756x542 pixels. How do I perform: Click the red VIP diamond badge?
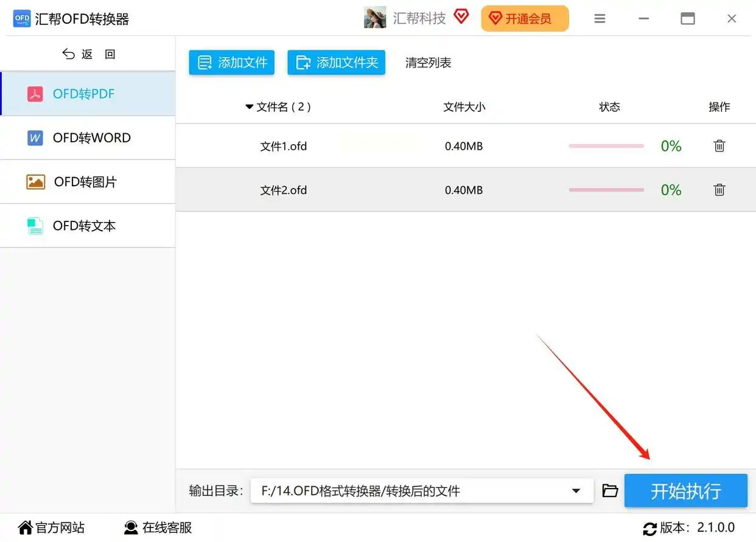tap(461, 17)
